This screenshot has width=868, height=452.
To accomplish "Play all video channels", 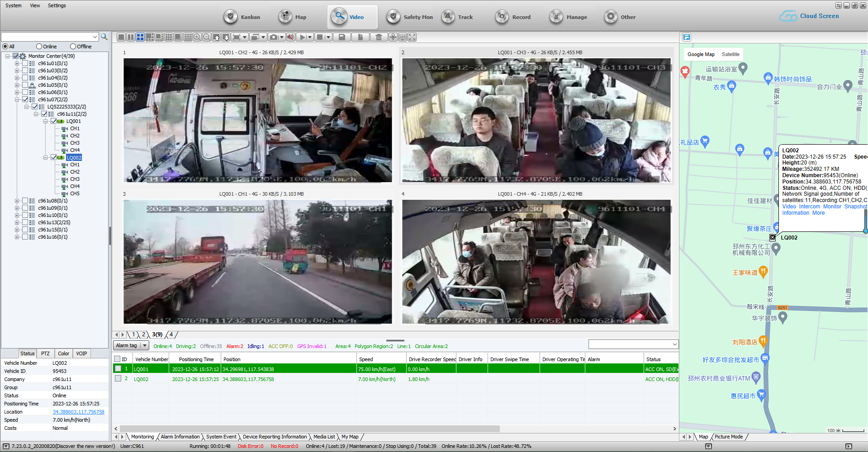I will (303, 37).
